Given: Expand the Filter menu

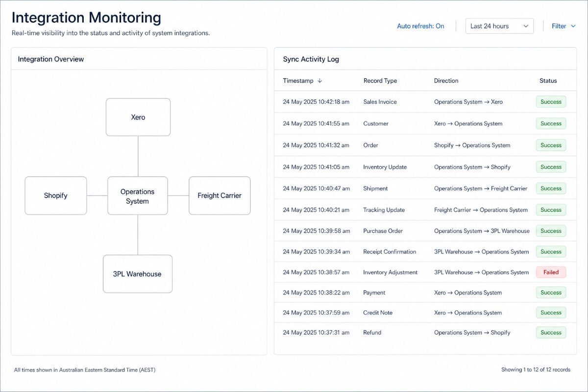Looking at the screenshot, I should (x=563, y=26).
